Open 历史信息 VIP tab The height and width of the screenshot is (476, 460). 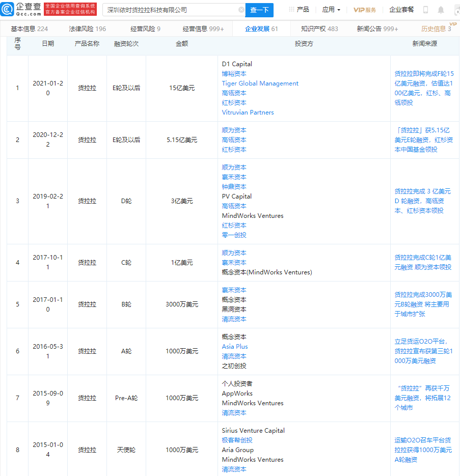point(436,29)
